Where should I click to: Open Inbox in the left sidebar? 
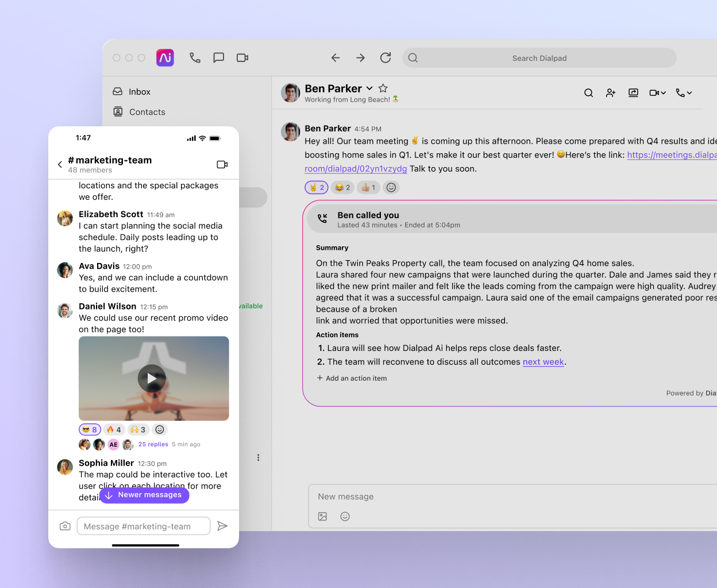[x=139, y=91]
